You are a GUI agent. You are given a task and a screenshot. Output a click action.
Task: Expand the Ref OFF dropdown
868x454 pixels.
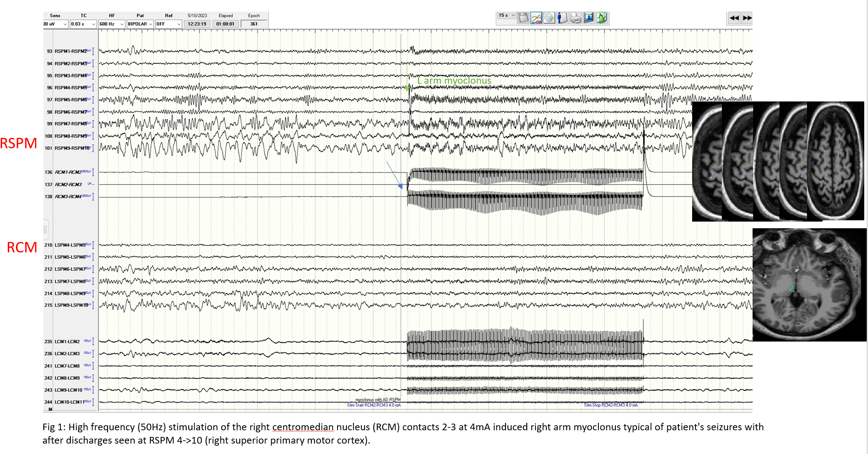point(179,24)
